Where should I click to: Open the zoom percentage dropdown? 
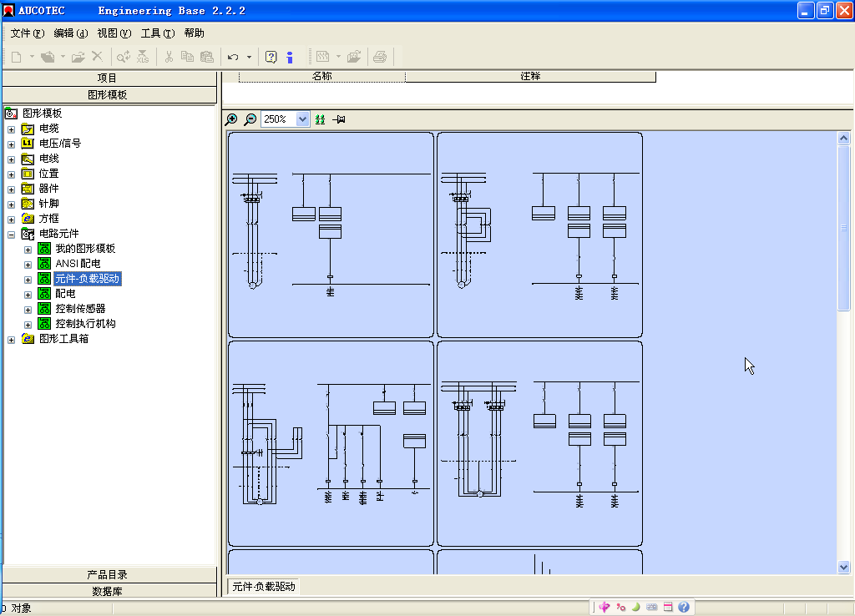click(302, 119)
